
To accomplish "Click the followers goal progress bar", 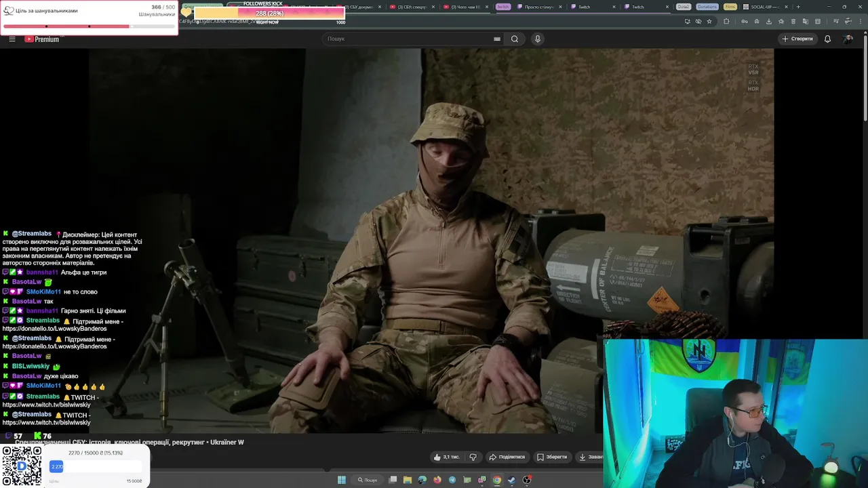I will (89, 26).
